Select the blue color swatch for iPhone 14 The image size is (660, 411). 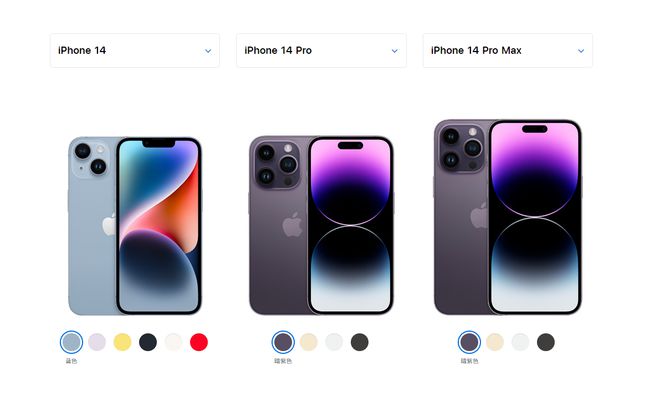tap(72, 342)
